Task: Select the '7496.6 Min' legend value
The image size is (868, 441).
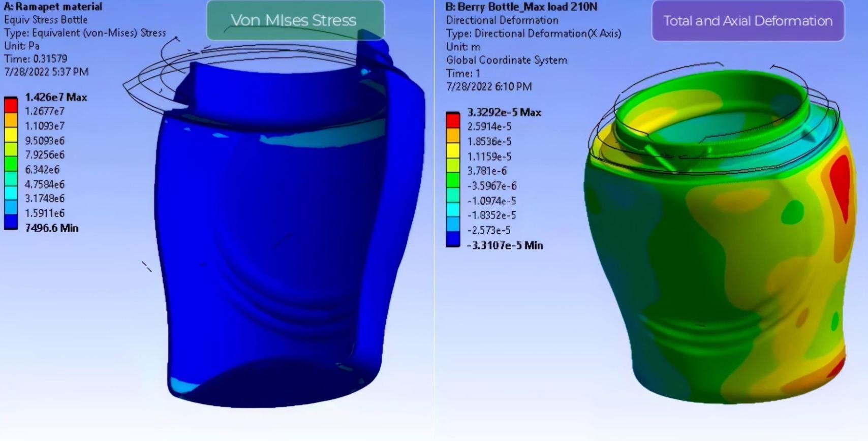Action: tap(52, 228)
